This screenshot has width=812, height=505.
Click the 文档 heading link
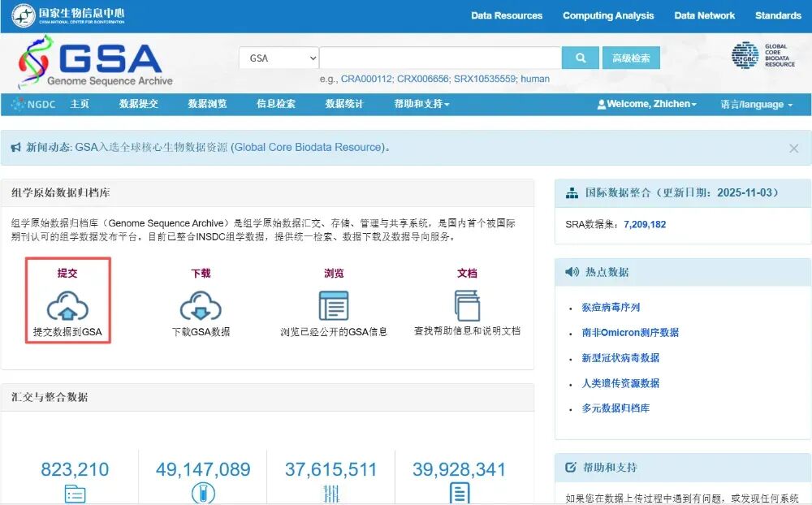[x=467, y=273]
